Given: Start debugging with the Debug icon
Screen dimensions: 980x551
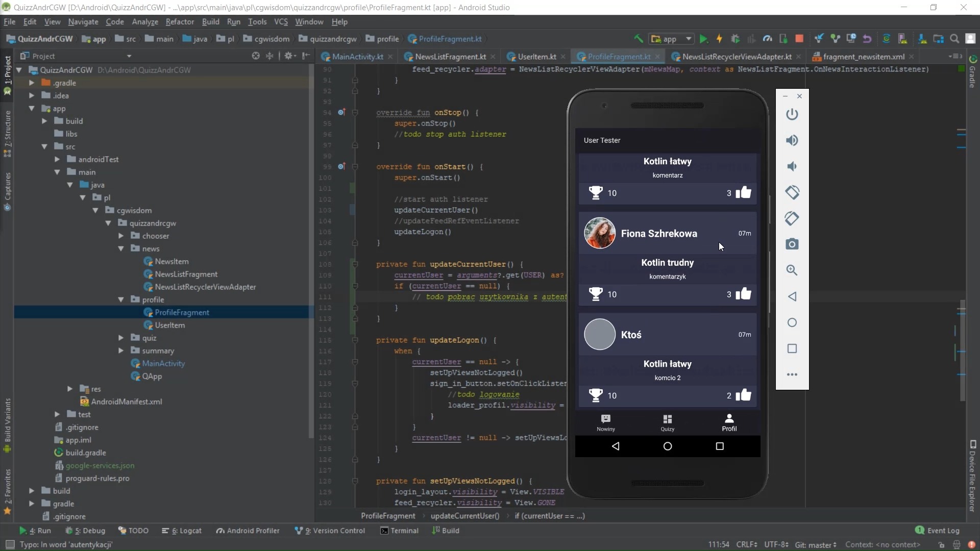Looking at the screenshot, I should point(735,39).
